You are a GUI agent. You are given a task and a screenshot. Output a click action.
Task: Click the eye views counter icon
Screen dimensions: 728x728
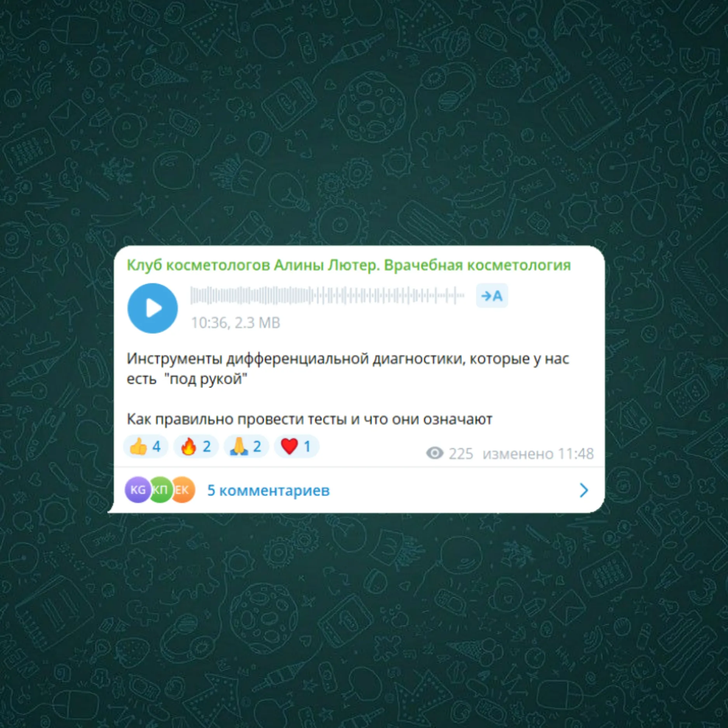(435, 453)
